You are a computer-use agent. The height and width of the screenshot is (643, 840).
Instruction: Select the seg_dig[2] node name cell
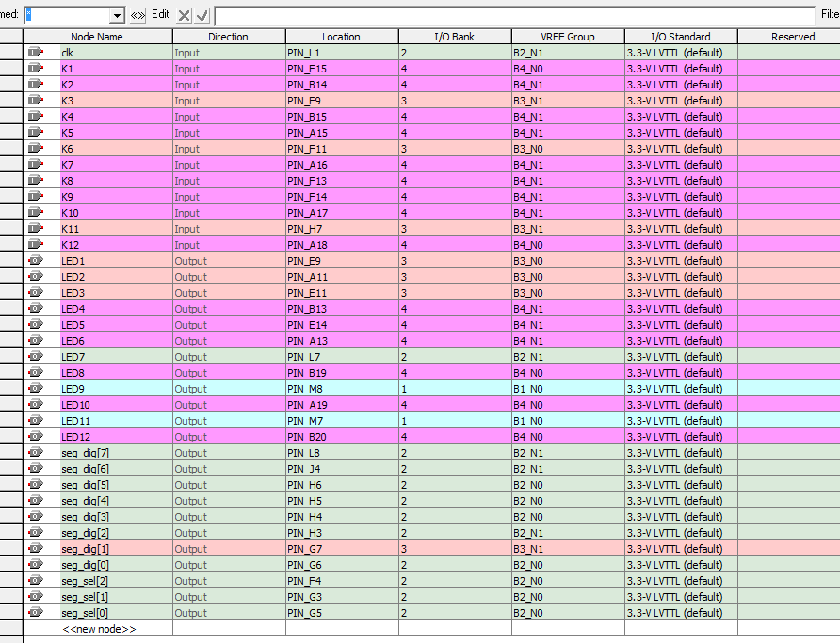pos(116,532)
